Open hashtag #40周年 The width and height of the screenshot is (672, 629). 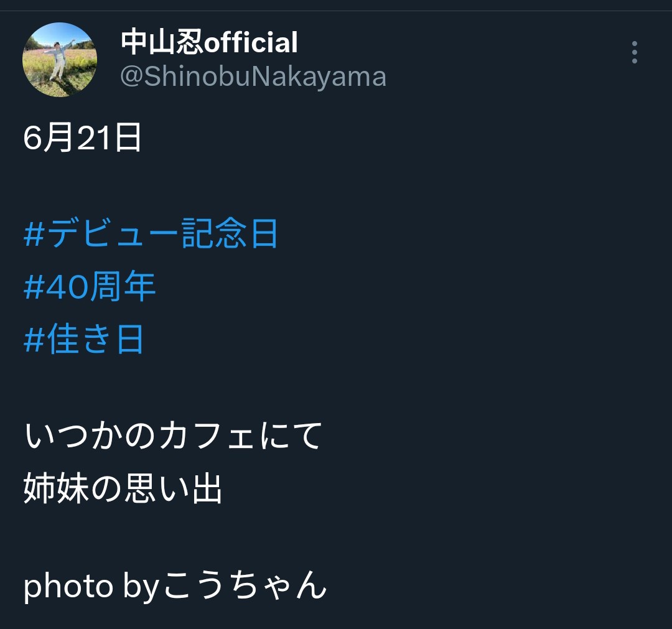[x=90, y=286]
